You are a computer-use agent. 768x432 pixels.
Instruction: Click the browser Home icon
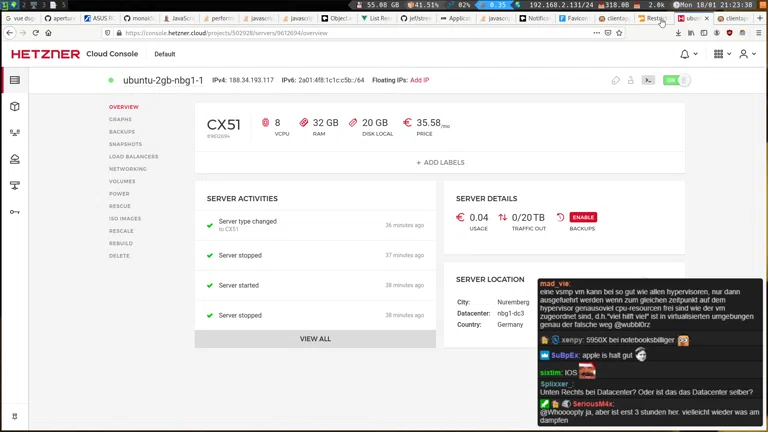tap(48, 33)
